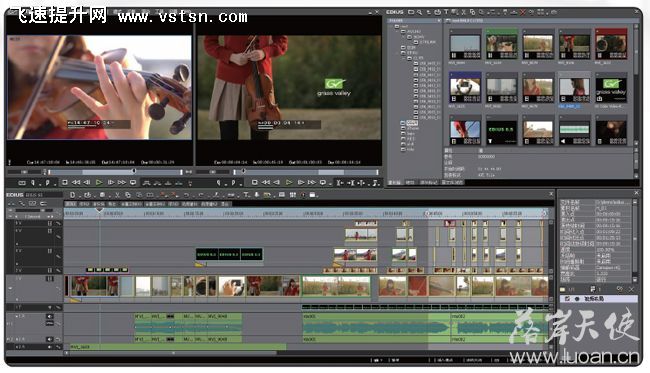Stop playback in the recorder monitor
This screenshot has height=373, width=650.
(x=255, y=182)
